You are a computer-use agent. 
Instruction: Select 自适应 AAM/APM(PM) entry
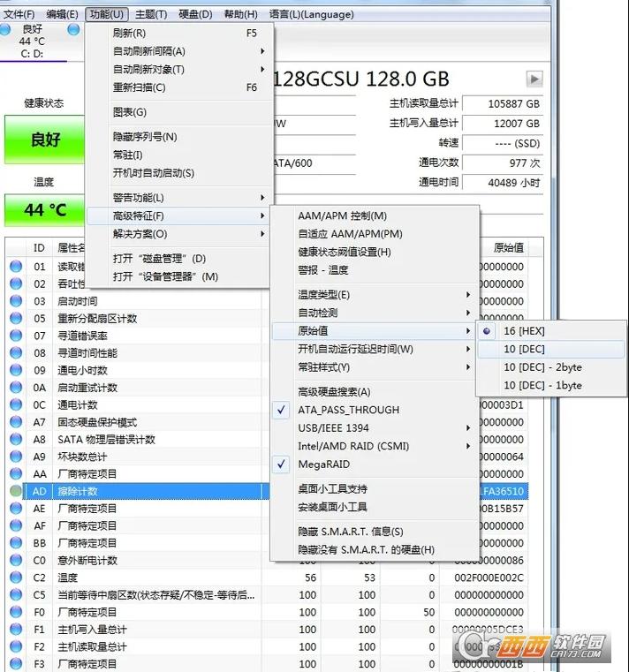tap(375, 234)
